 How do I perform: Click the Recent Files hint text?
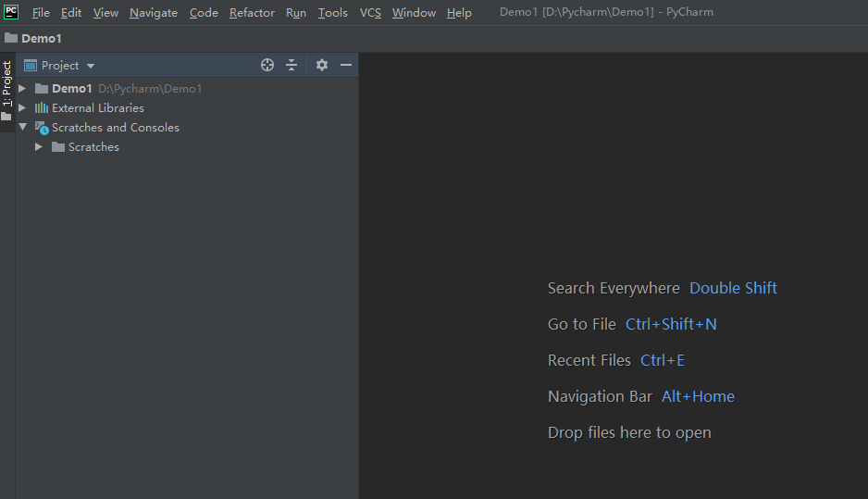pos(589,360)
